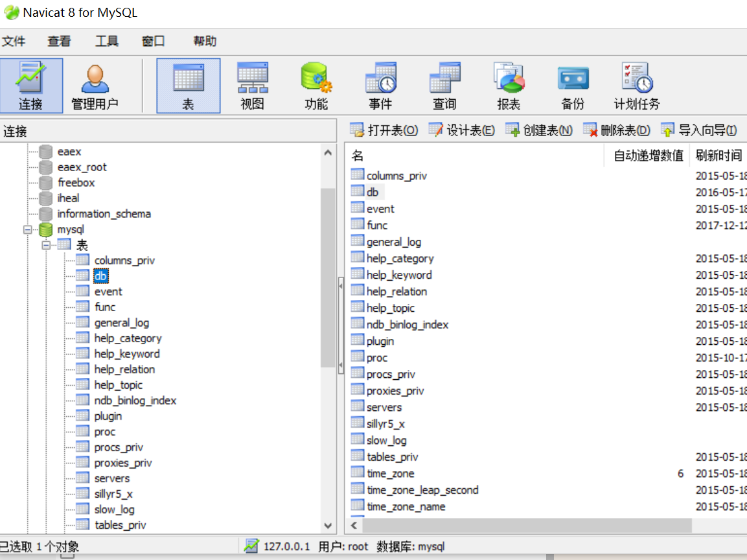Open the Tools (工具) menu

[x=107, y=41]
